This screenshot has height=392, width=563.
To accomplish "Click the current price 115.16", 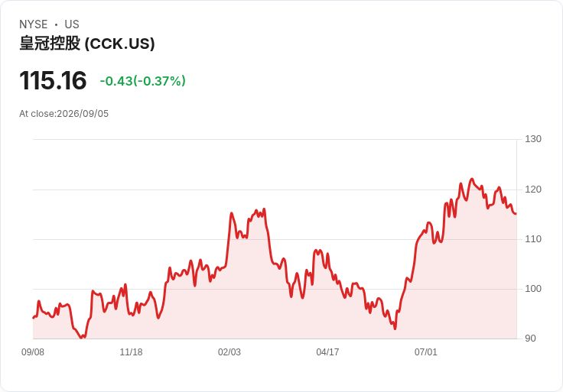I will [53, 80].
